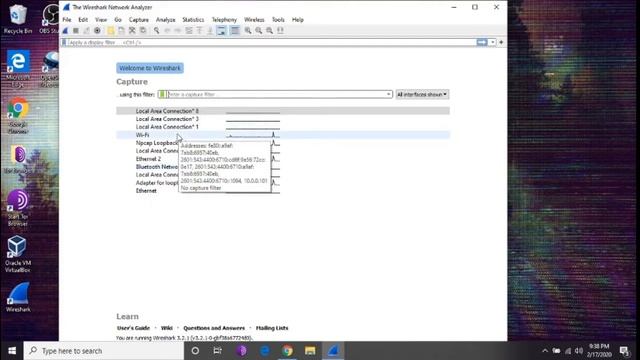
Task: Open Recycle Bin desktop icon
Action: (x=17, y=19)
